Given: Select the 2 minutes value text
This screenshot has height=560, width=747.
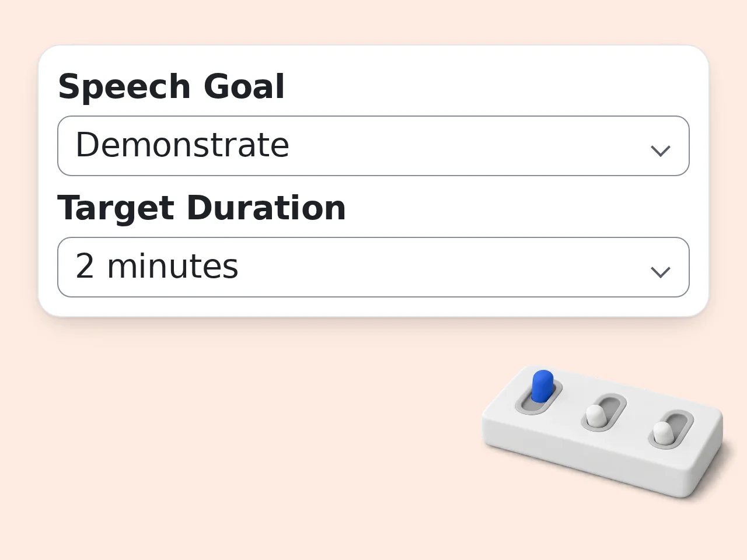Looking at the screenshot, I should (157, 266).
